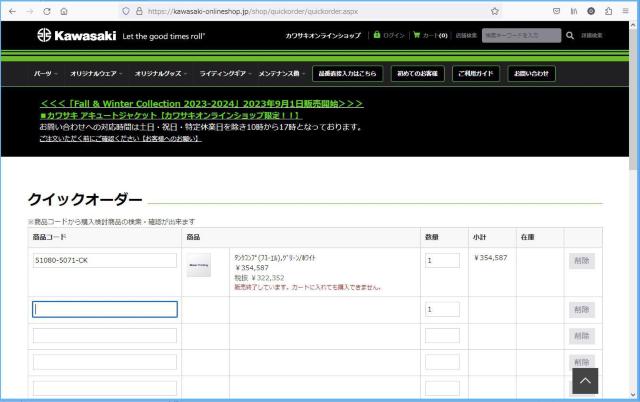Click the quantity field of first row

click(442, 260)
